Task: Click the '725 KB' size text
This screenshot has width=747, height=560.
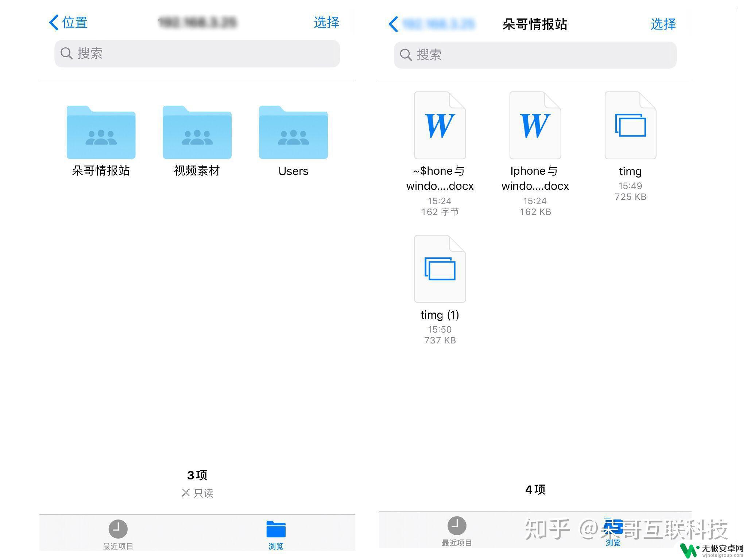Action: pyautogui.click(x=630, y=197)
